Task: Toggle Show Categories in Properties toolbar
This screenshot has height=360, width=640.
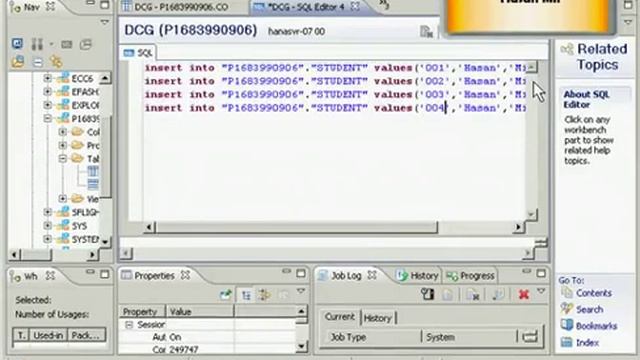Action: [x=246, y=295]
